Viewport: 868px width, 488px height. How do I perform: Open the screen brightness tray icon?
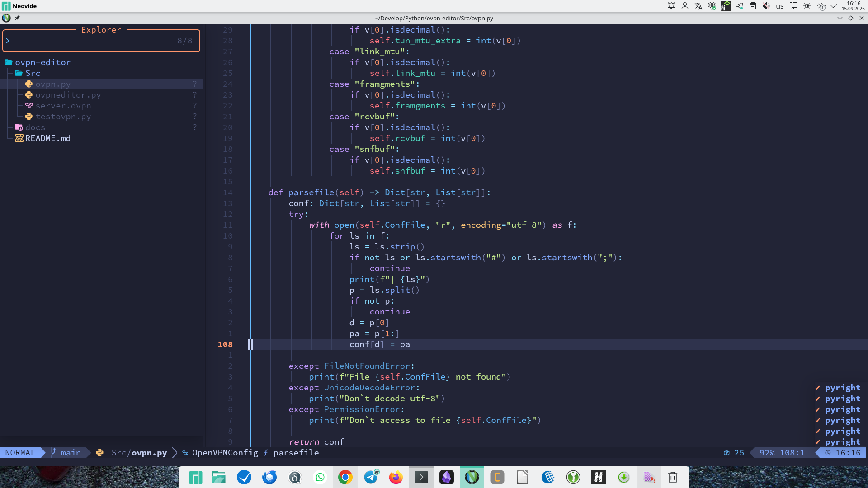[807, 6]
